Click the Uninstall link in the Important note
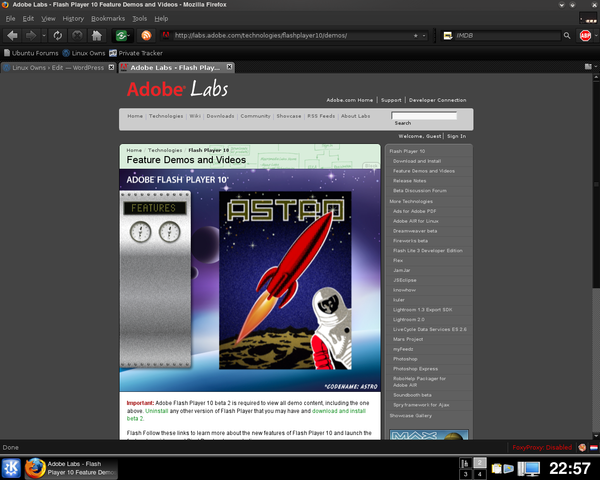This screenshot has width=600, height=480. (157, 411)
